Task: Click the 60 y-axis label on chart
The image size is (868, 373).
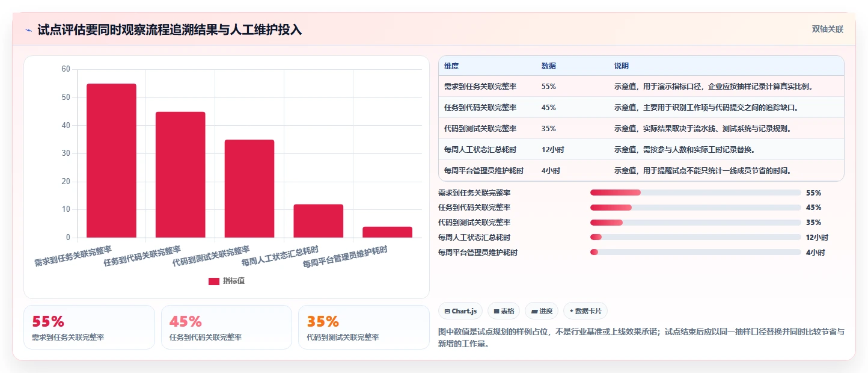Action: (x=66, y=69)
